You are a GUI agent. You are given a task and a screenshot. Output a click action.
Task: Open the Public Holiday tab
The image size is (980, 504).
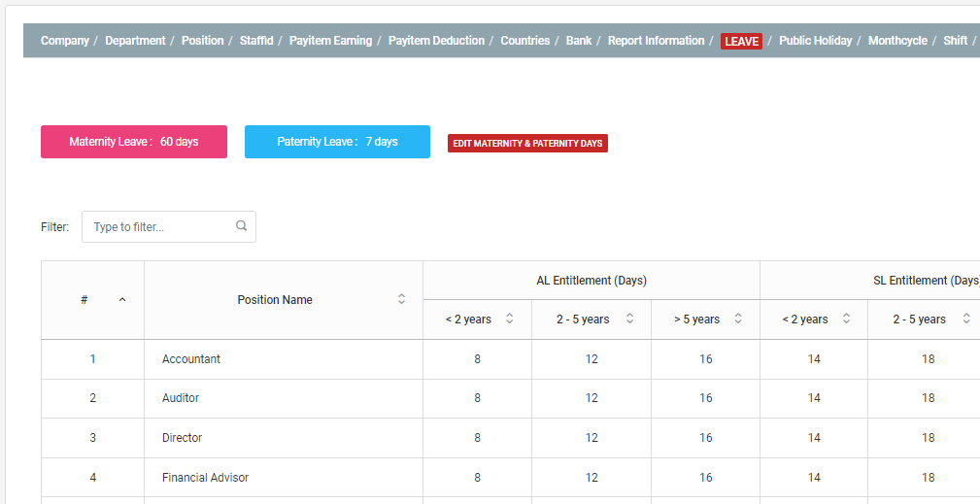click(x=816, y=41)
